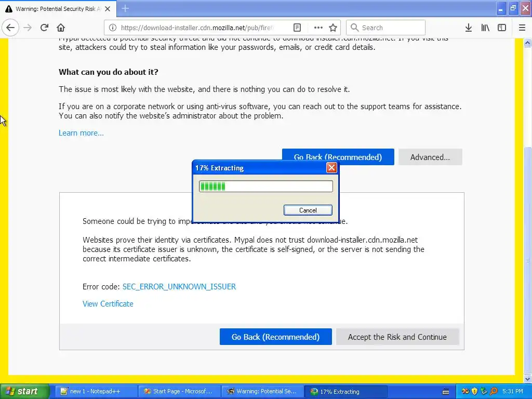Click the vertical scrollbar thumb

click(x=528, y=260)
